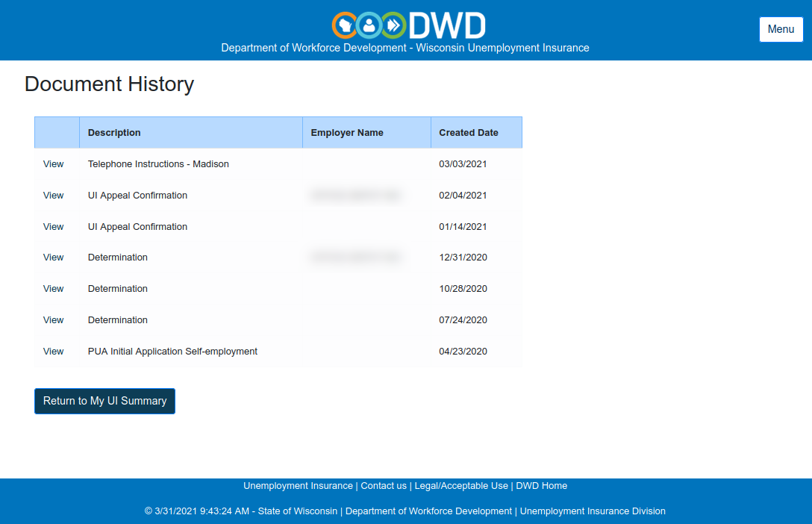View the UI Appeal Confirmation dated 02/04/2021
Viewport: 812px width, 524px height.
pyautogui.click(x=53, y=196)
